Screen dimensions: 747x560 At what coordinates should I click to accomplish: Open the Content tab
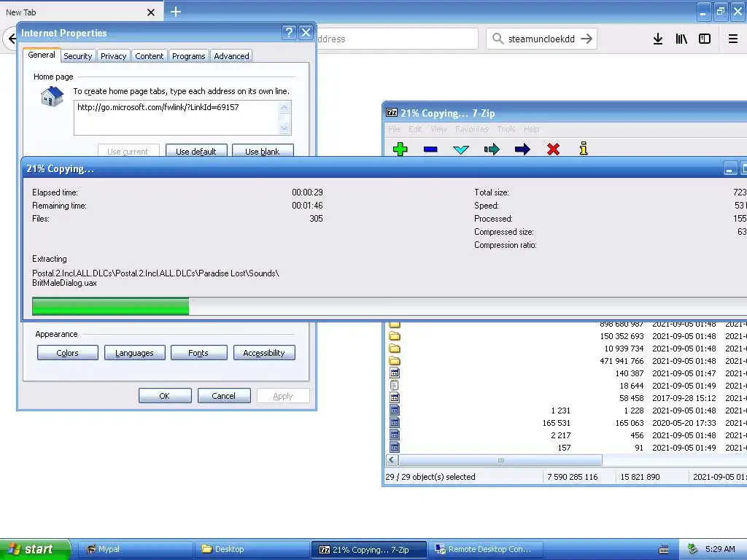pos(149,55)
